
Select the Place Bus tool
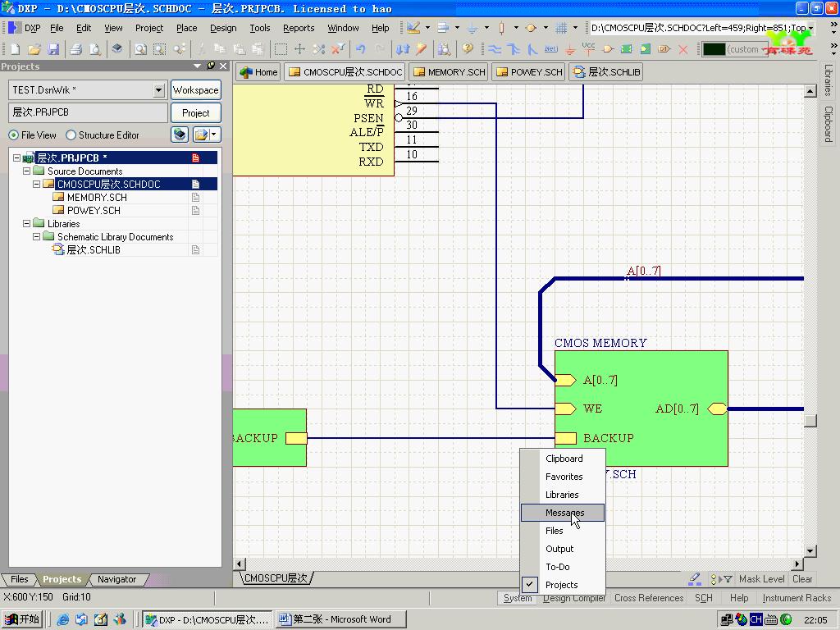[x=514, y=49]
